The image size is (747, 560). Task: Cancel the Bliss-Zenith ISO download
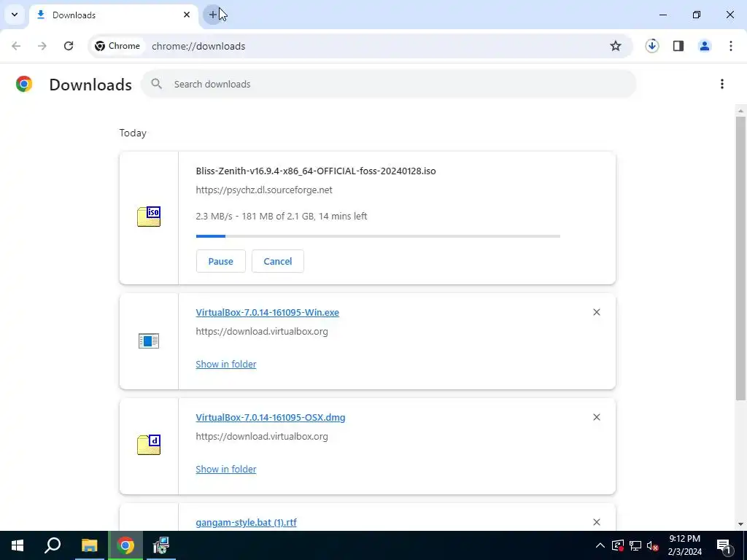pyautogui.click(x=278, y=262)
